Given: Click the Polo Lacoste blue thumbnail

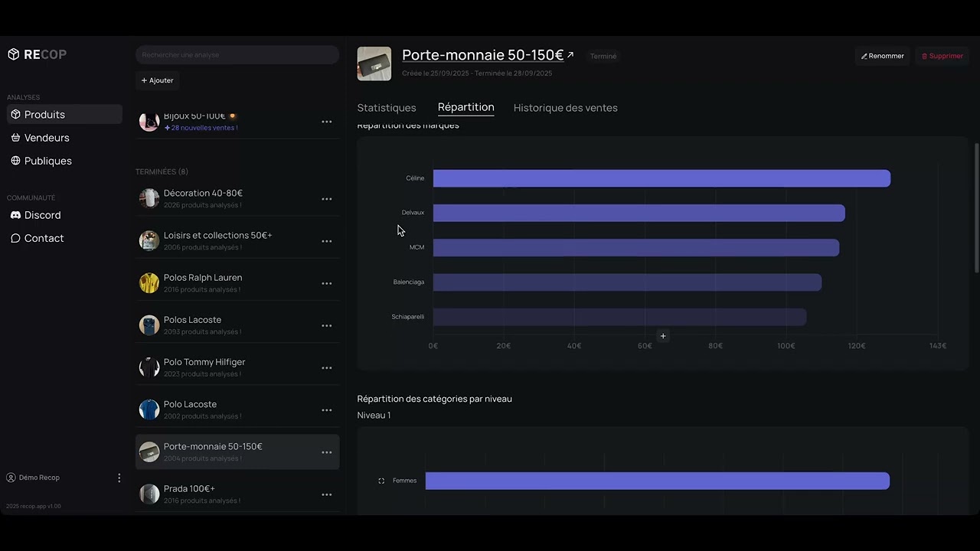Looking at the screenshot, I should click(149, 409).
